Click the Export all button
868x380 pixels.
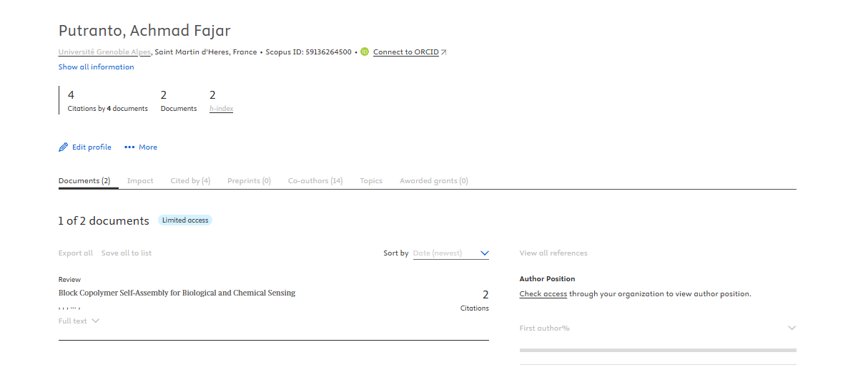pyautogui.click(x=75, y=253)
